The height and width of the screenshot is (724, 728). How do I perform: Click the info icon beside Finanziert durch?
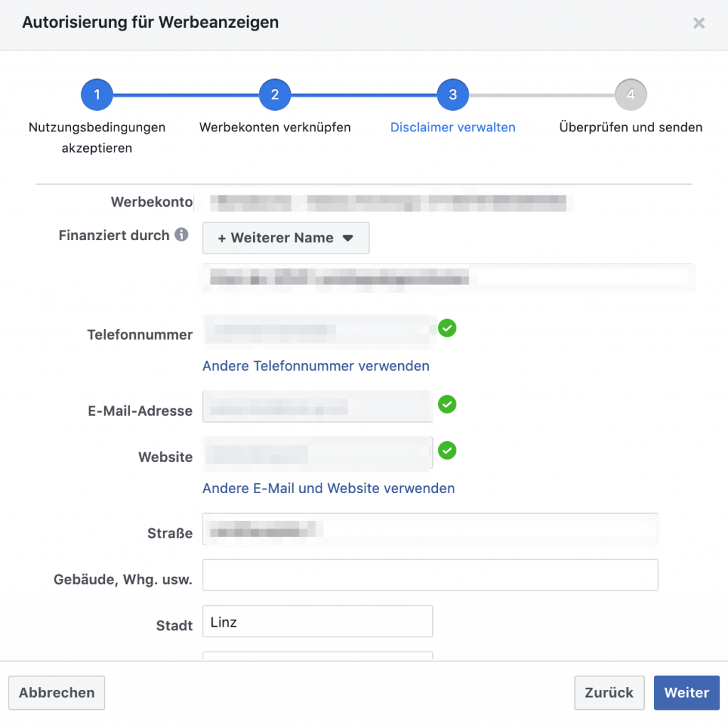[x=182, y=235]
